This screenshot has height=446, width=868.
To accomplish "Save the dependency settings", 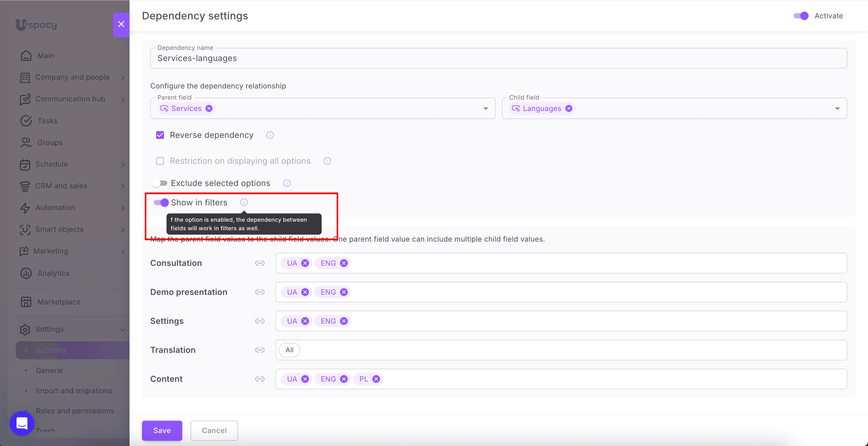I will [162, 430].
